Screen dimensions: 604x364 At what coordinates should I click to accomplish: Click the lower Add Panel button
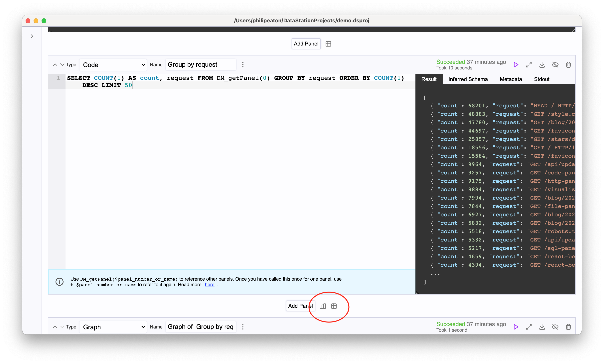[300, 306]
